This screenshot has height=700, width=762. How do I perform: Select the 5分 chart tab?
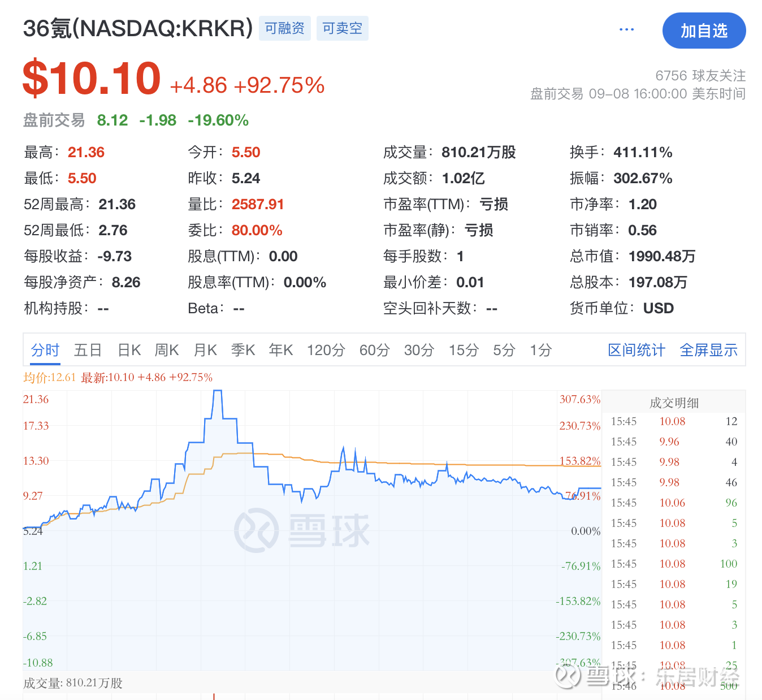coord(504,350)
